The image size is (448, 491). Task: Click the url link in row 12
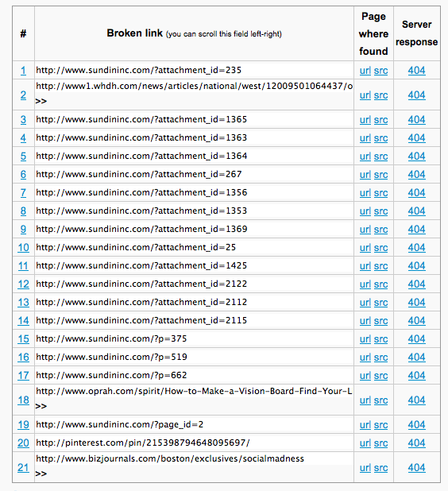pyautogui.click(x=365, y=284)
